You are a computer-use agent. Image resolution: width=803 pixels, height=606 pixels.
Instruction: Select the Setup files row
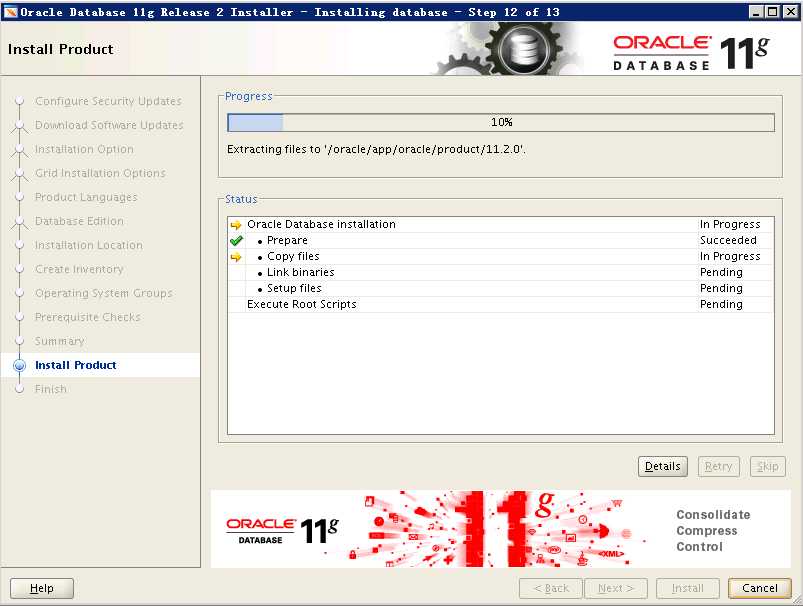click(x=501, y=288)
